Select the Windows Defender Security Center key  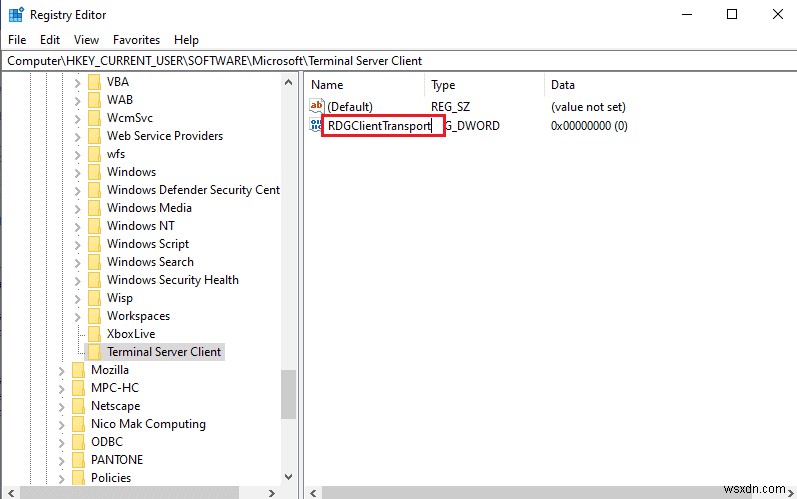193,190
